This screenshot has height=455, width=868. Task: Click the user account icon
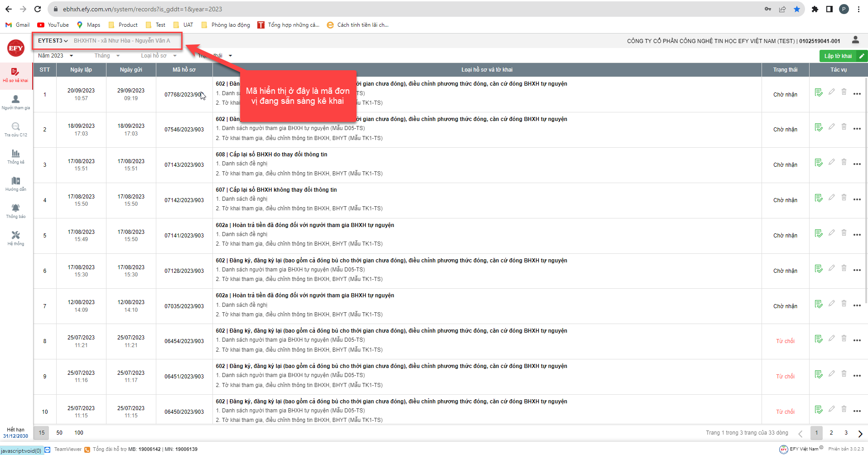click(855, 40)
